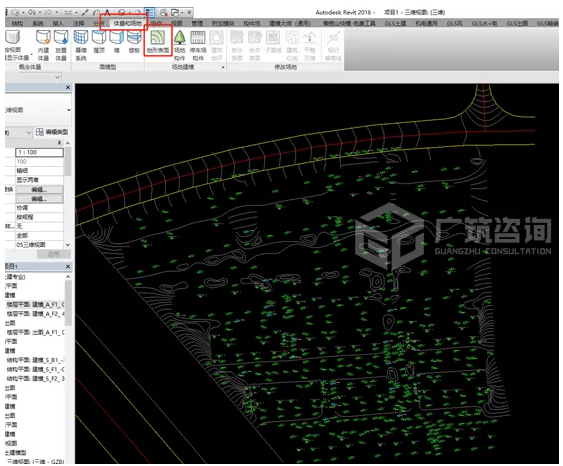Image resolution: width=563 pixels, height=466 pixels.
Task: Select the Floor by face (楼板) tool
Action: 134,42
